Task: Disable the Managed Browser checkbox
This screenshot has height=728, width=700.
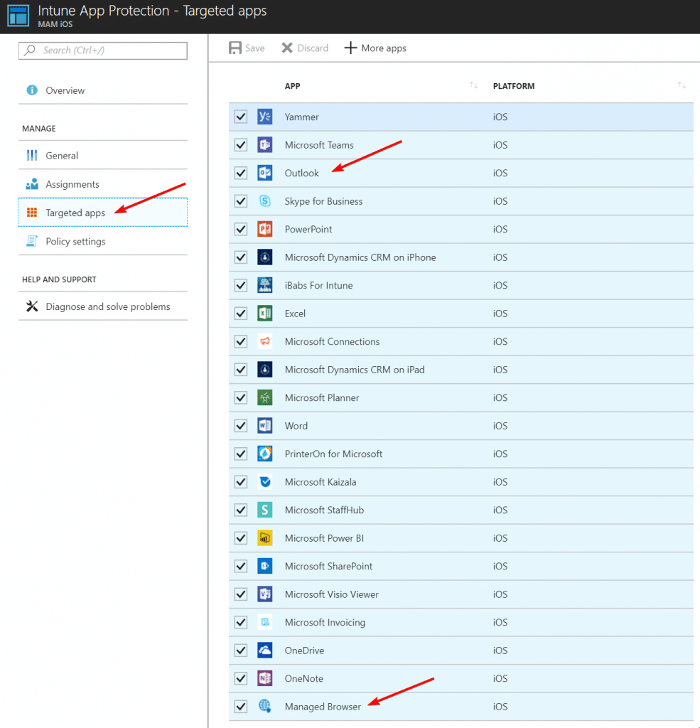Action: pyautogui.click(x=240, y=707)
